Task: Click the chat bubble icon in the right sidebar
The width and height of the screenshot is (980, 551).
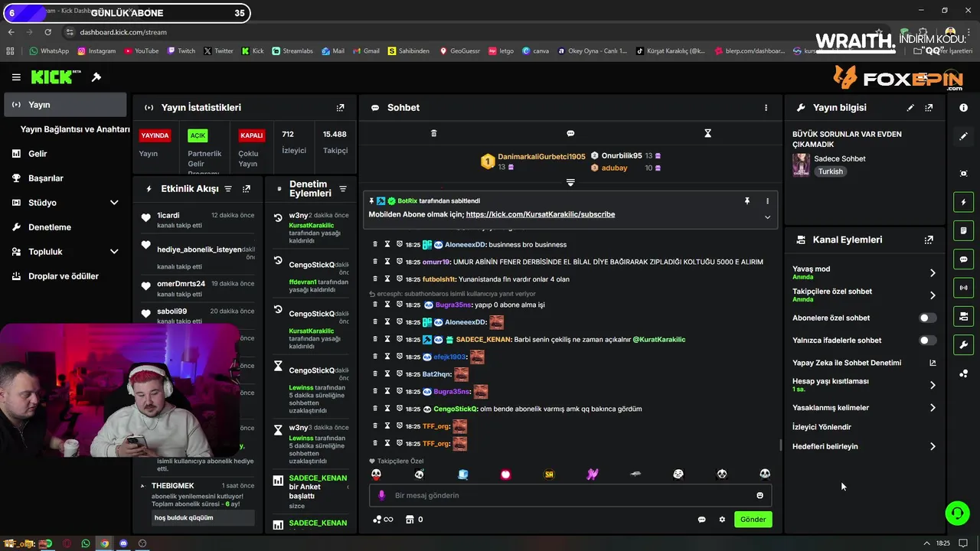Action: coord(963,259)
